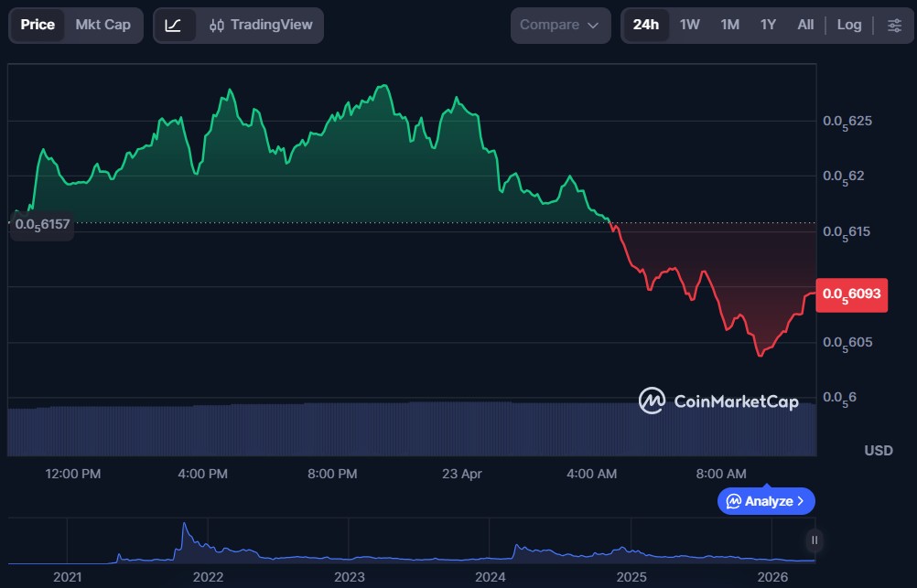Toggle Log scale on the chart
The height and width of the screenshot is (588, 917).
pyautogui.click(x=849, y=25)
